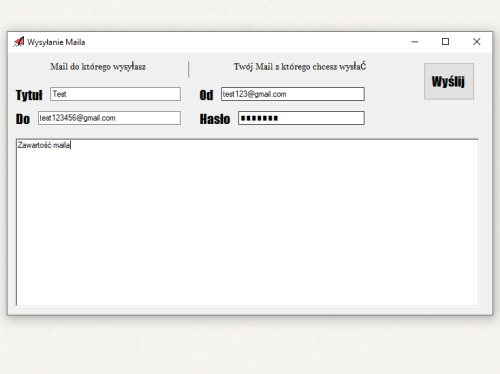The width and height of the screenshot is (500, 374).
Task: Click the Wyślij send button
Action: click(x=449, y=81)
